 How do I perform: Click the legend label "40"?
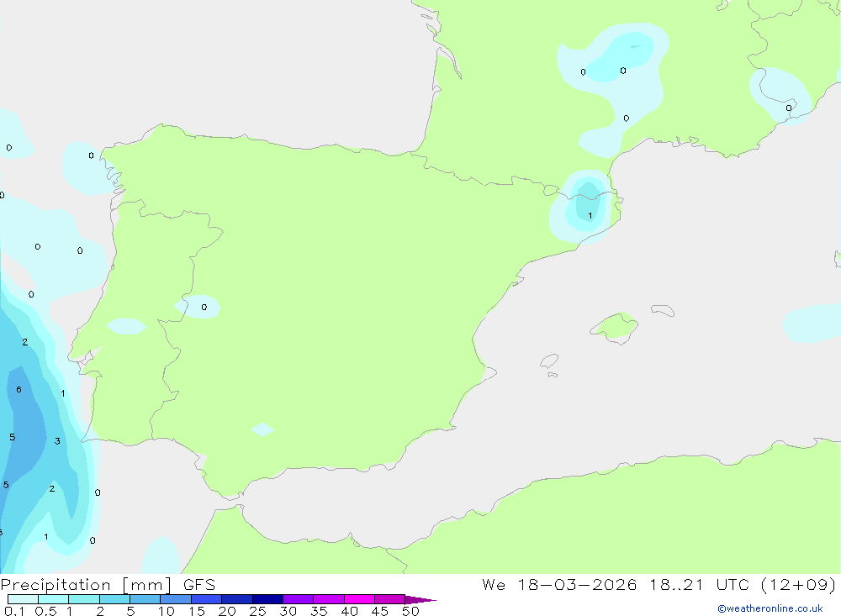tap(349, 611)
